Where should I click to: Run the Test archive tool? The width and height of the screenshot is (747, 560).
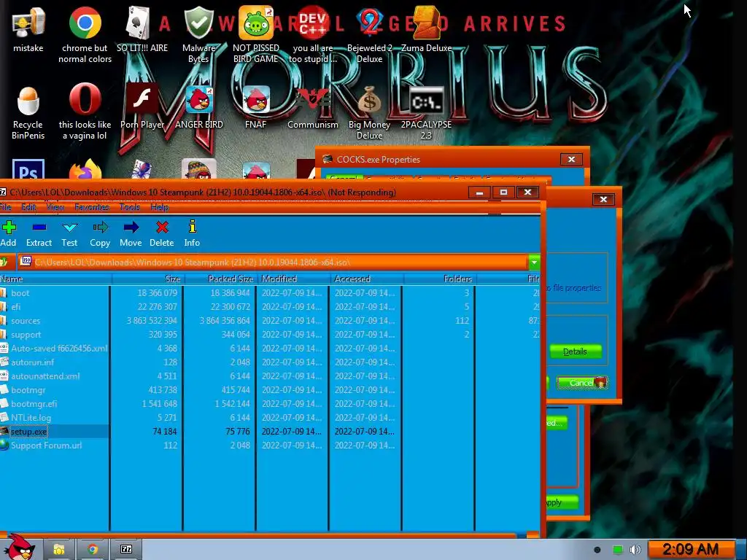point(69,234)
